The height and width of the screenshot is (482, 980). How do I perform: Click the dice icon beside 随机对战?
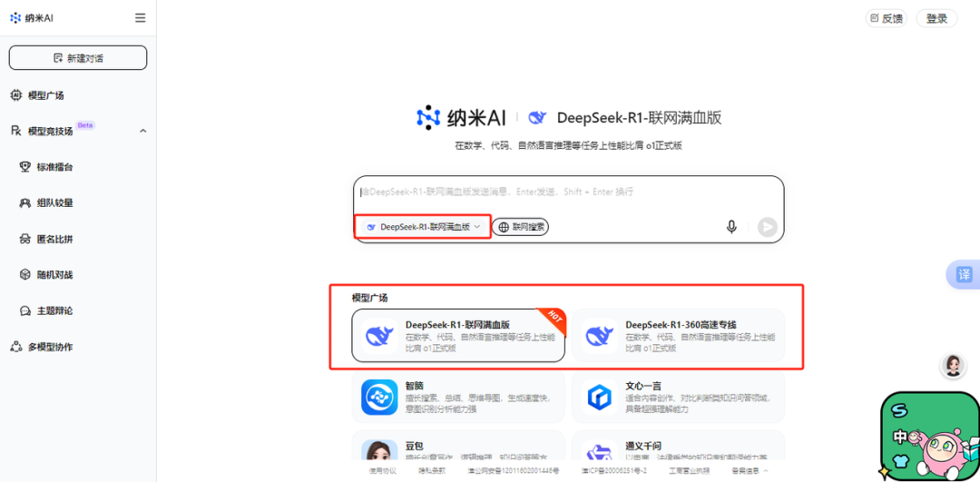click(x=25, y=274)
